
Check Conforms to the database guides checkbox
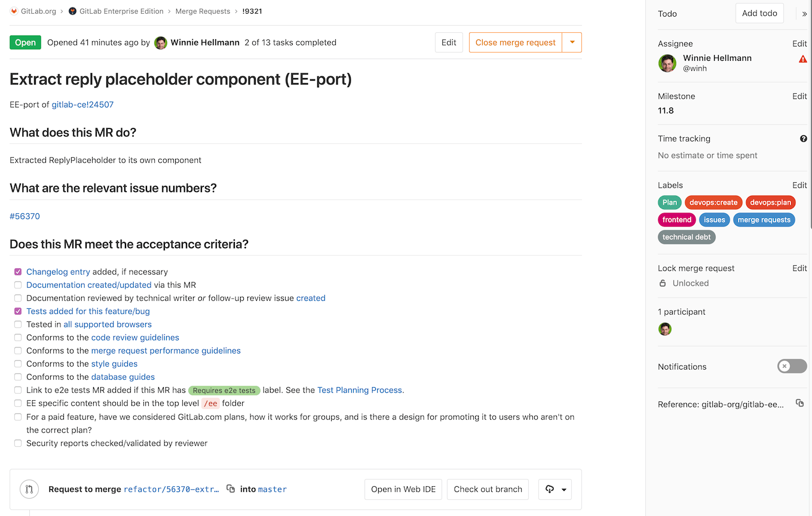pos(18,377)
